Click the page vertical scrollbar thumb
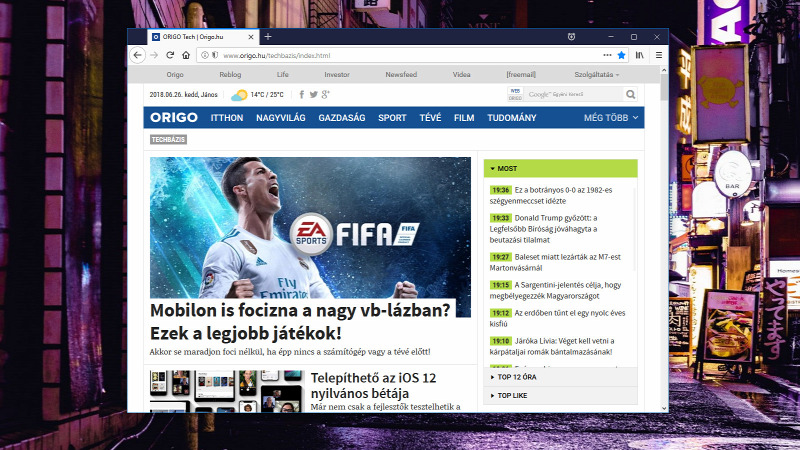The width and height of the screenshot is (800, 450). (664, 87)
